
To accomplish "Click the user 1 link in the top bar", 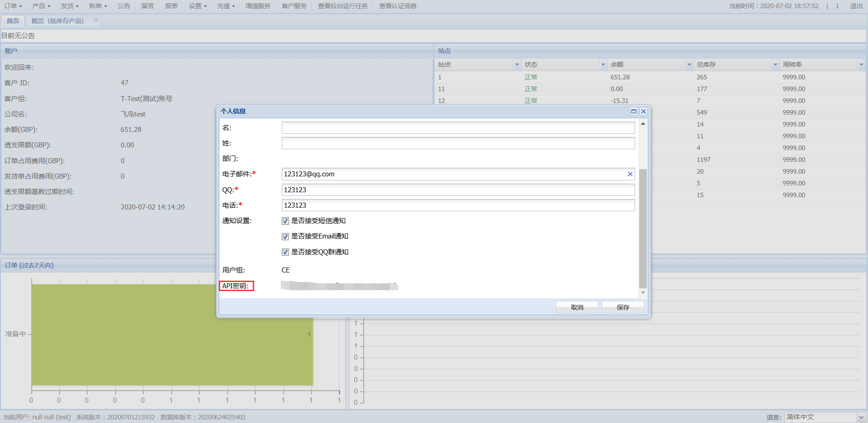I will tap(837, 6).
